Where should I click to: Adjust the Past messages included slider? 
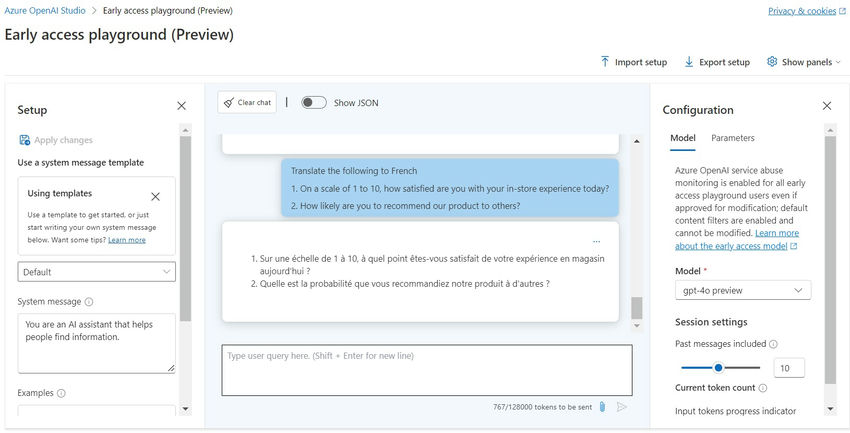coord(718,368)
